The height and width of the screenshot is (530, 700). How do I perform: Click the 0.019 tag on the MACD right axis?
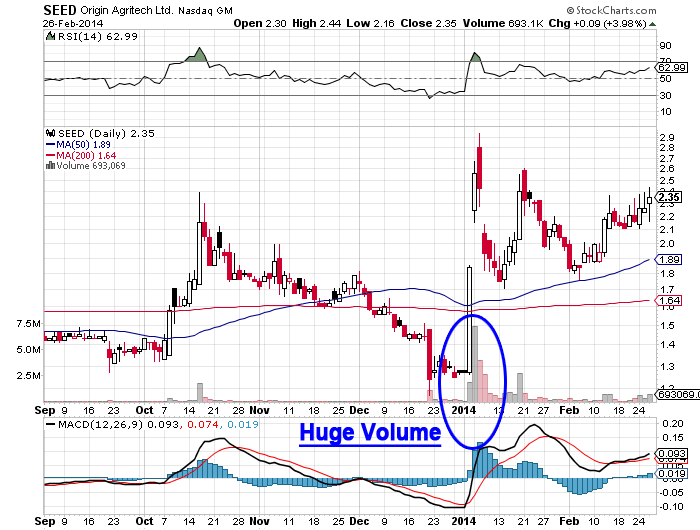pos(672,474)
